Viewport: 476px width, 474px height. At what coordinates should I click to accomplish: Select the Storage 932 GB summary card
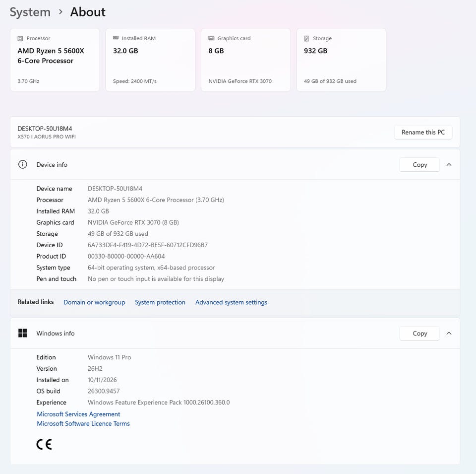click(341, 60)
